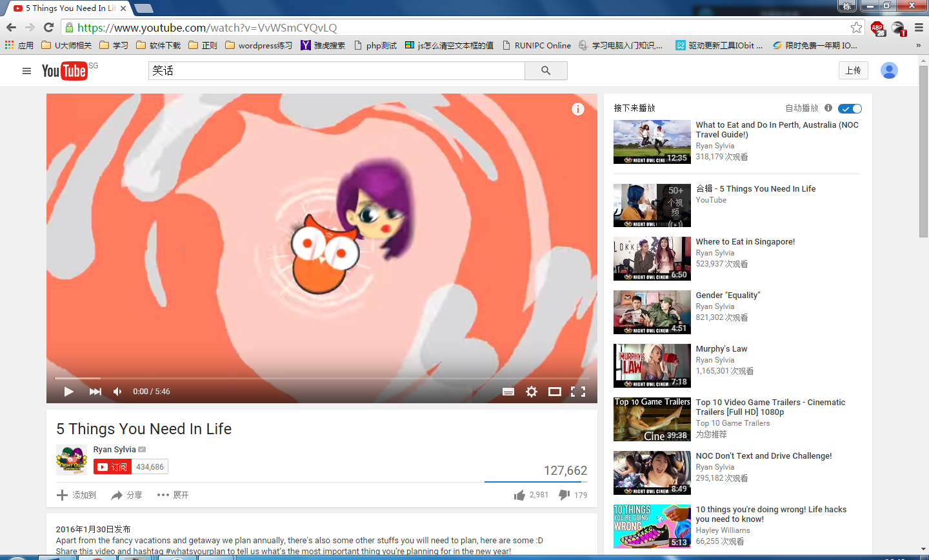Open the YouTube hamburger guide menu
This screenshot has height=560, width=929.
coord(26,71)
